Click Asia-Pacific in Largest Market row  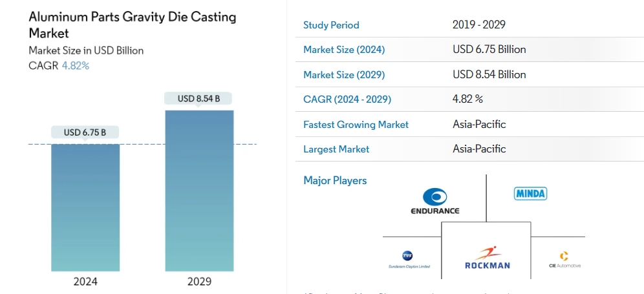pyautogui.click(x=479, y=149)
